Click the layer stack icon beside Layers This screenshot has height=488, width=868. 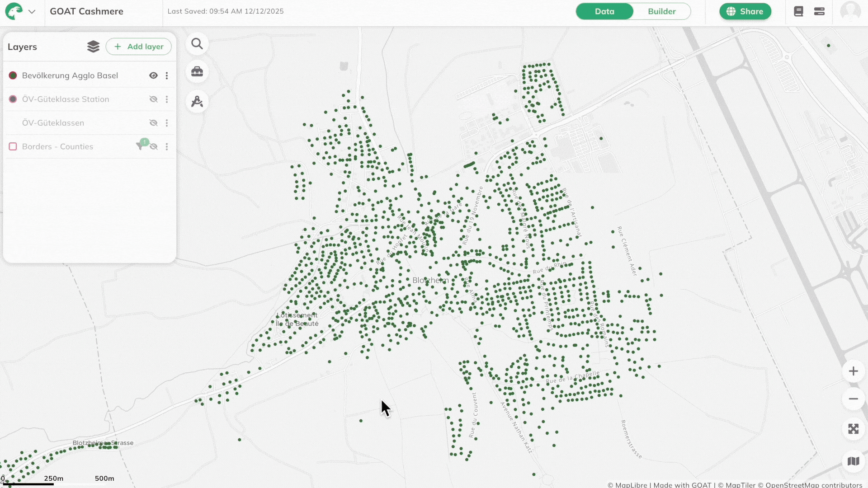point(93,47)
